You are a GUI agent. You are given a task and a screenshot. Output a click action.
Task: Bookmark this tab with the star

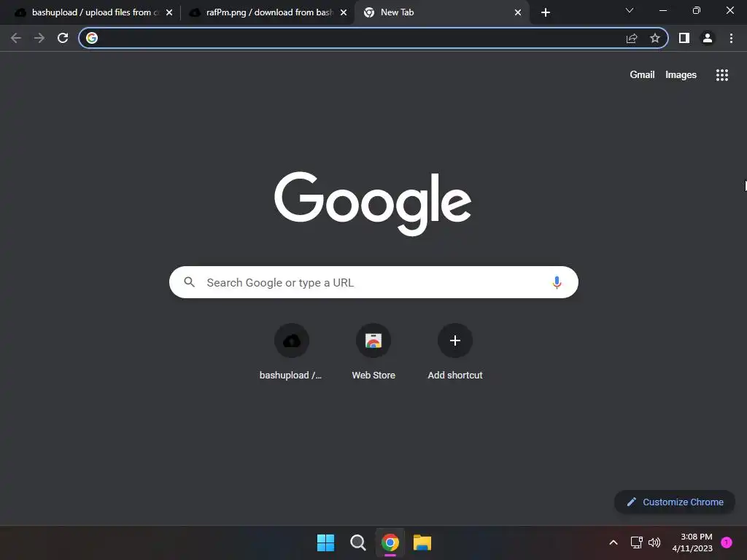pos(655,38)
